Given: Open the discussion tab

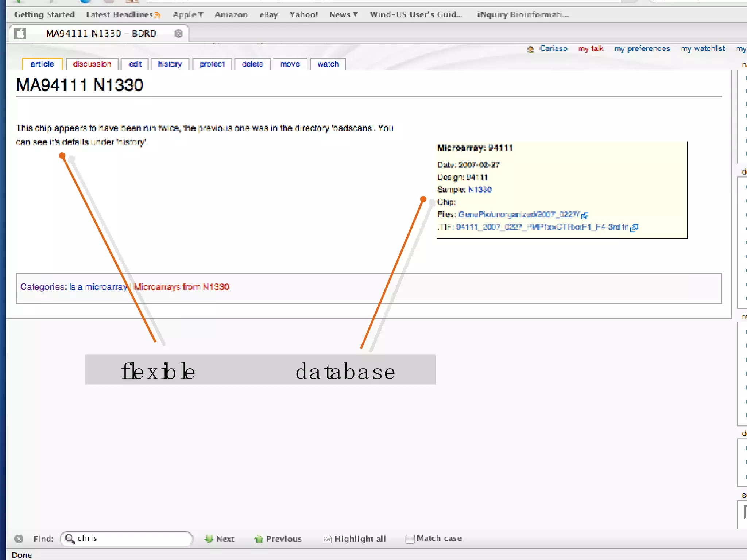Looking at the screenshot, I should (92, 64).
